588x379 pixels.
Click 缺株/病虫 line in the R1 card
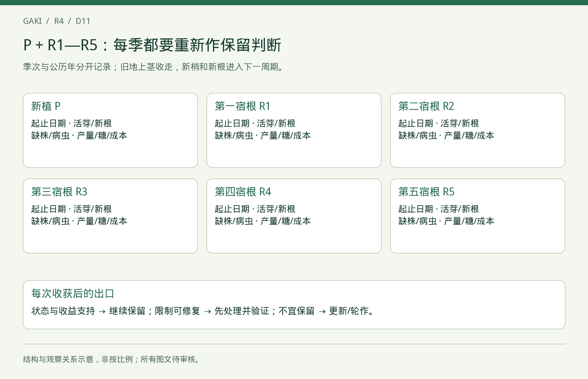(x=263, y=136)
